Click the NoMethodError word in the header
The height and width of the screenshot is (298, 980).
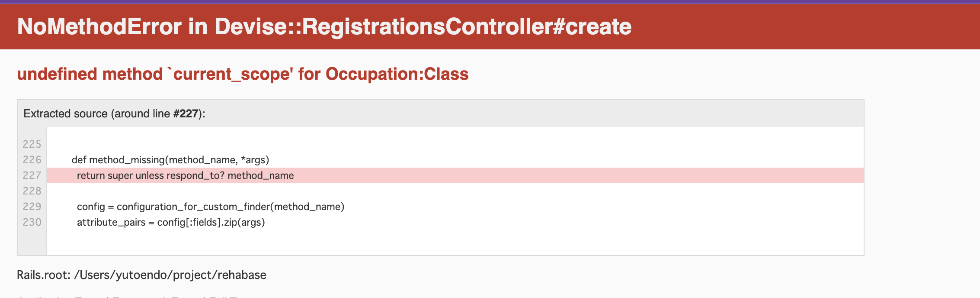coord(99,27)
